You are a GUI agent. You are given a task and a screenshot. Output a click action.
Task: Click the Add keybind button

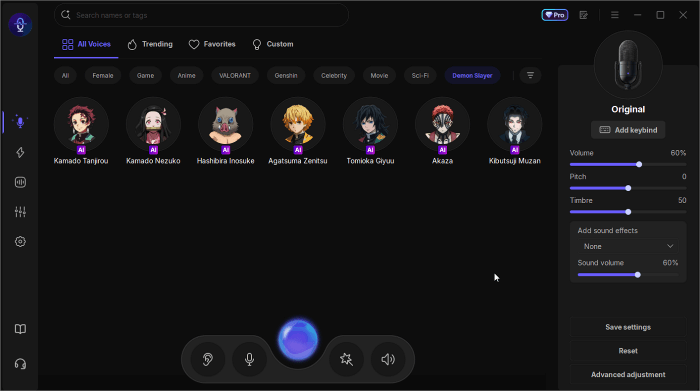click(x=628, y=130)
